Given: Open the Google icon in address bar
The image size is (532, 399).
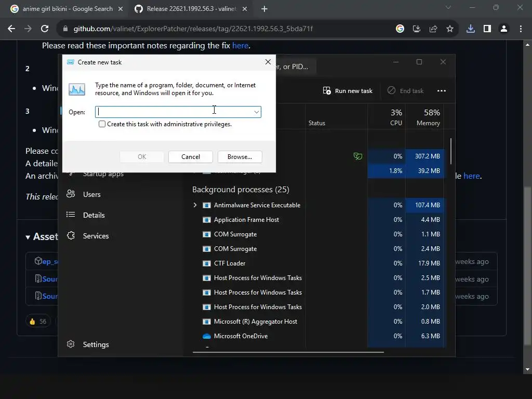Looking at the screenshot, I should [x=400, y=29].
